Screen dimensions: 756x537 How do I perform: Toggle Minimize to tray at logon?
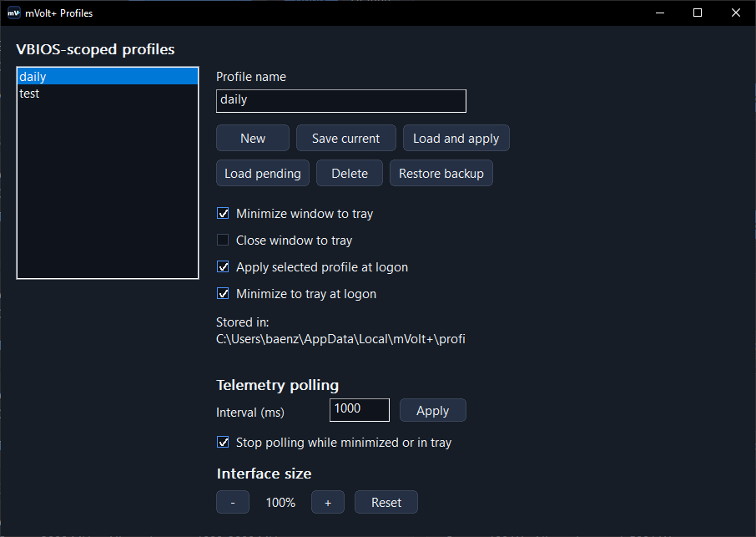click(x=223, y=293)
